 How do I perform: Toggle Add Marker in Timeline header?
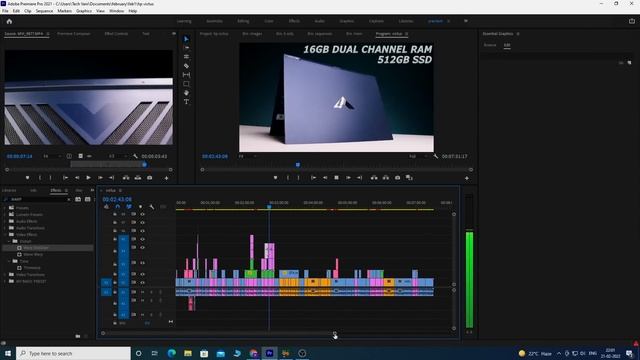140,207
